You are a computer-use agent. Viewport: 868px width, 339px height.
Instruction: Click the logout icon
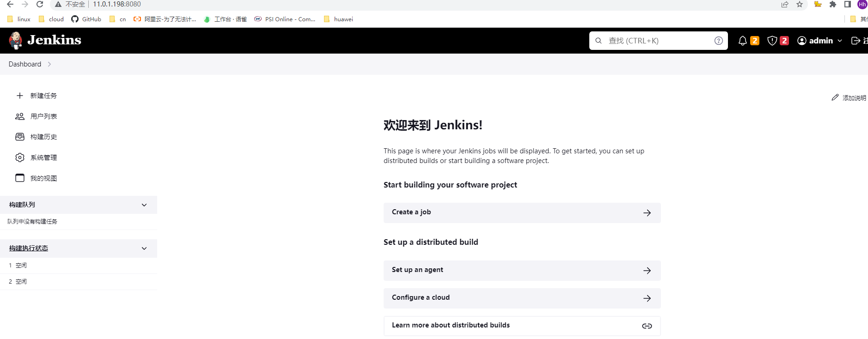click(x=856, y=41)
